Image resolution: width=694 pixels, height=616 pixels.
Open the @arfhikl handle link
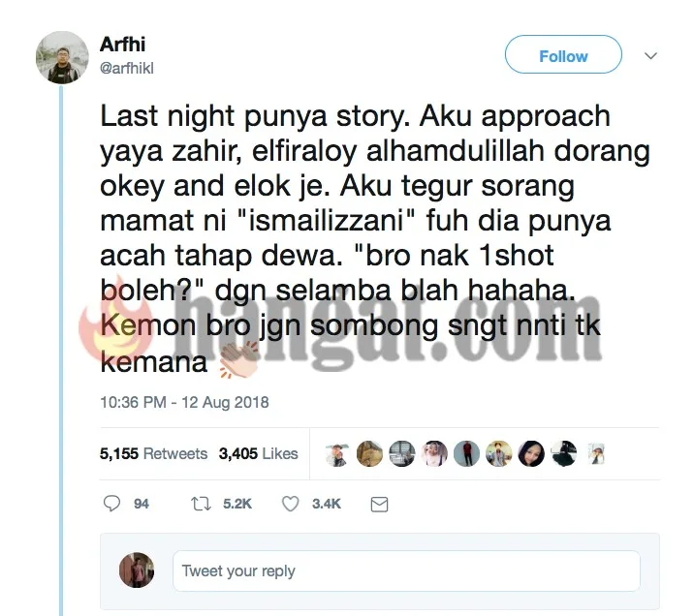click(x=127, y=68)
